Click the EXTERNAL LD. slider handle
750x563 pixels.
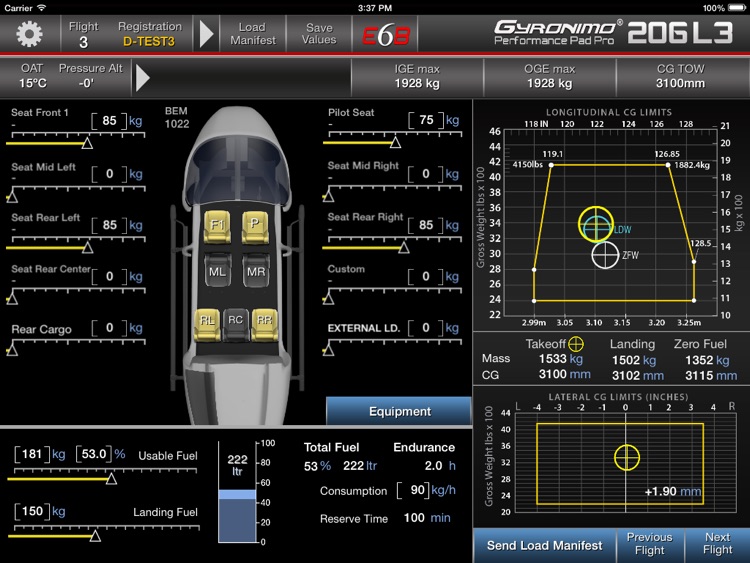tap(328, 351)
